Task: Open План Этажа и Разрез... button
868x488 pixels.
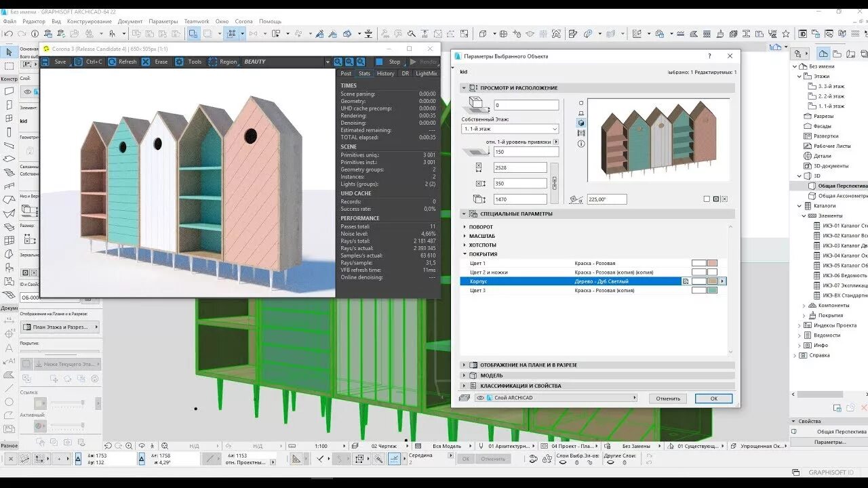Action: pos(60,327)
